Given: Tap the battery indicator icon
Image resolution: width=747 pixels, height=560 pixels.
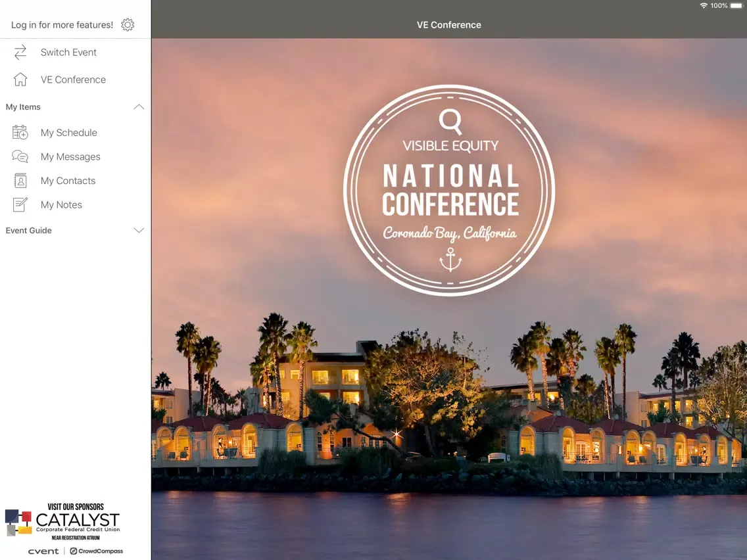Looking at the screenshot, I should pyautogui.click(x=736, y=6).
